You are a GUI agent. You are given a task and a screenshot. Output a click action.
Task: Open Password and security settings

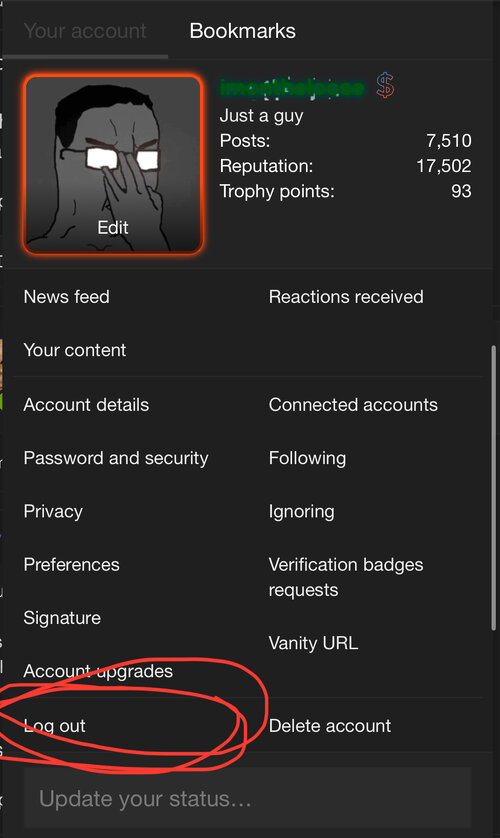116,458
